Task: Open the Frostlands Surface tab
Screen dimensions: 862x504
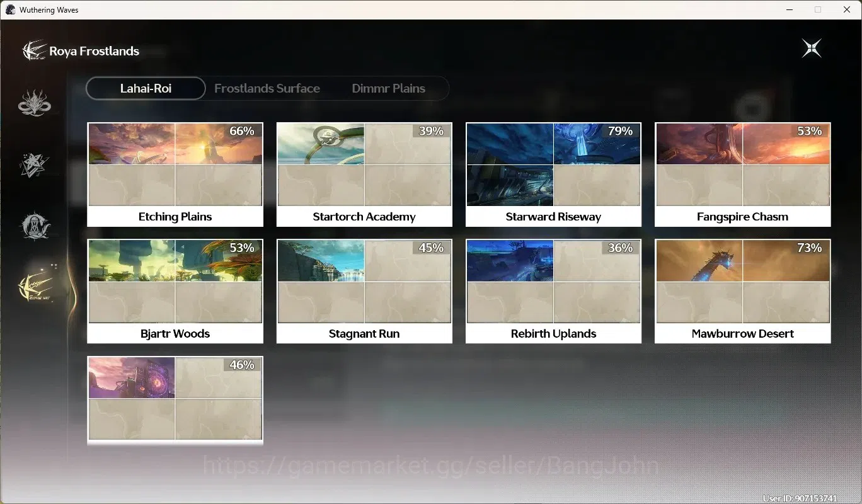Action: pos(267,88)
